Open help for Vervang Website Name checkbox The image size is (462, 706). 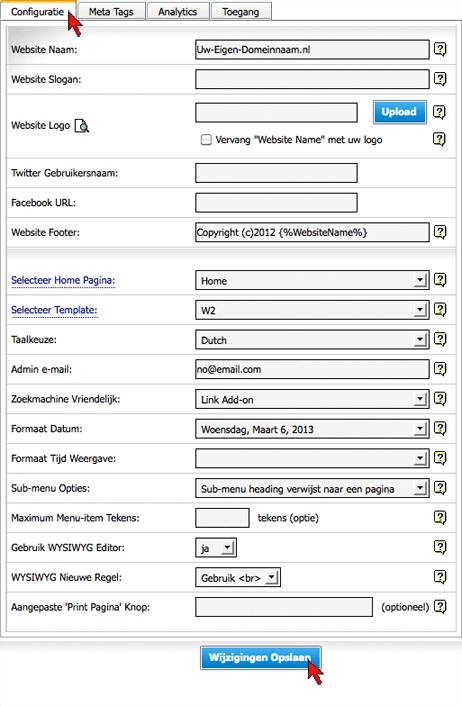click(x=439, y=139)
